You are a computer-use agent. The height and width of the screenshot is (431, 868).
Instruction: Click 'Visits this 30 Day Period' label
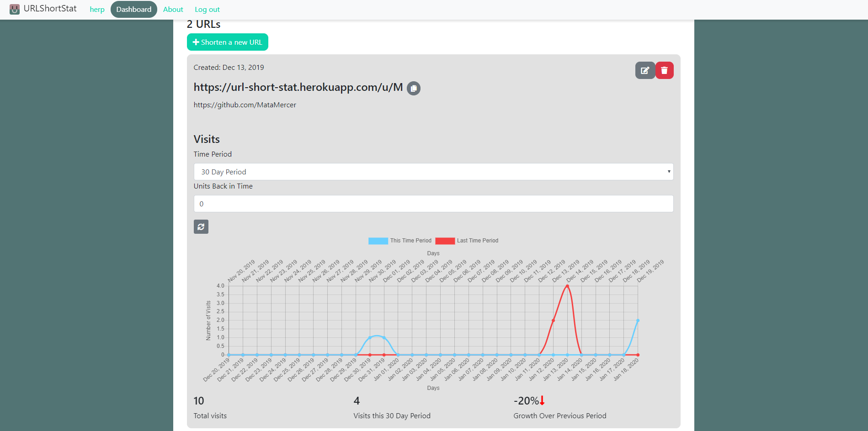392,416
